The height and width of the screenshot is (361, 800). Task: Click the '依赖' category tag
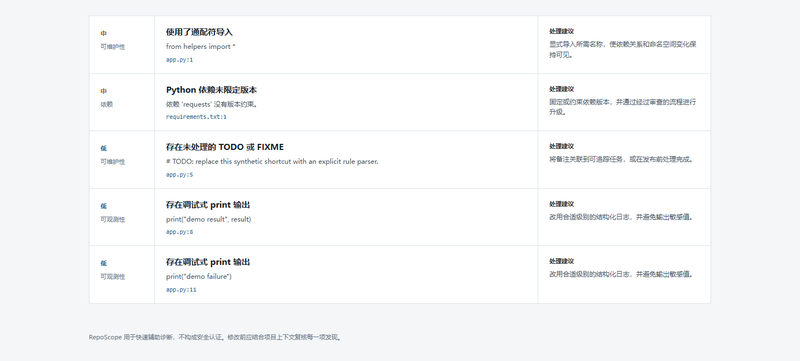(x=107, y=105)
